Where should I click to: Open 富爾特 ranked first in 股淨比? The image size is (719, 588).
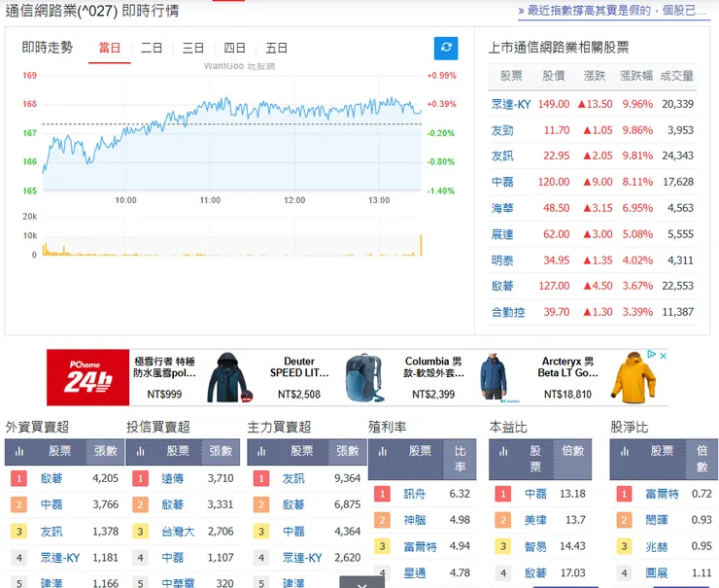(x=662, y=494)
